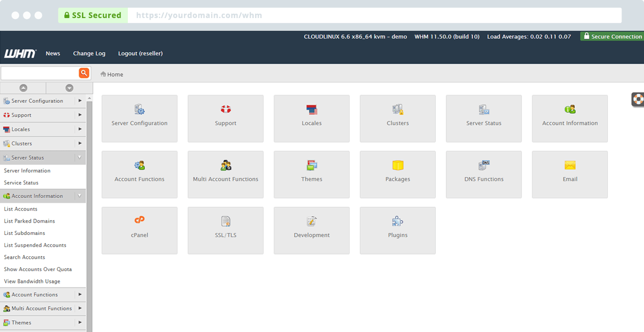Open the Server Status tile icon
Image resolution: width=644 pixels, height=332 pixels.
[484, 109]
